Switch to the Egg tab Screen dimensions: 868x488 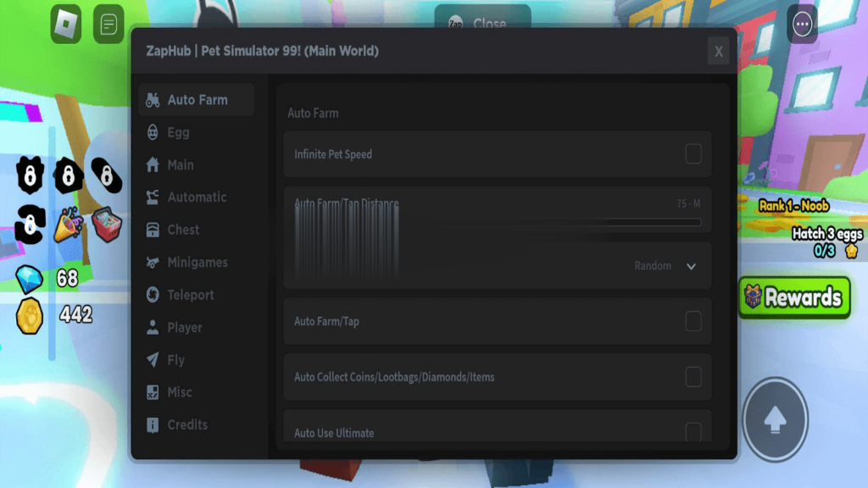(178, 132)
